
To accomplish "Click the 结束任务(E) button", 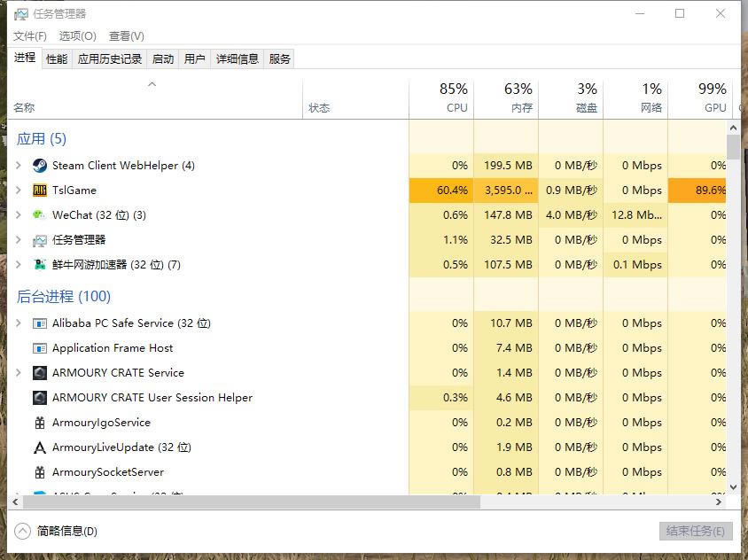I will 696,531.
